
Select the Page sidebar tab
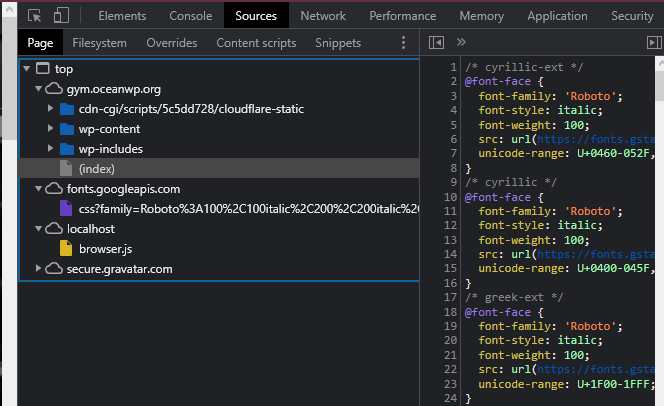pos(40,42)
